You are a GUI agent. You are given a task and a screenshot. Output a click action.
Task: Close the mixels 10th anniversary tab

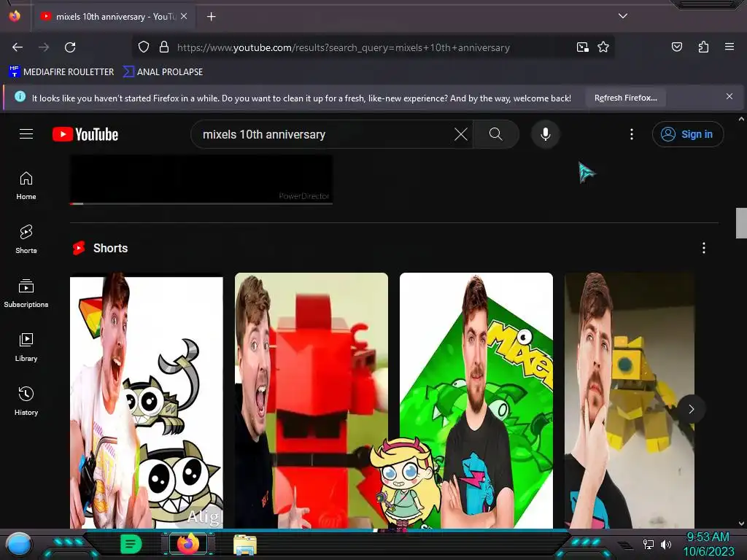click(x=184, y=16)
